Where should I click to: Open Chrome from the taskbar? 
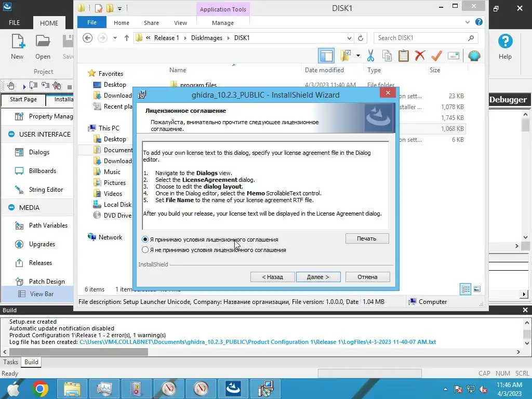40,389
